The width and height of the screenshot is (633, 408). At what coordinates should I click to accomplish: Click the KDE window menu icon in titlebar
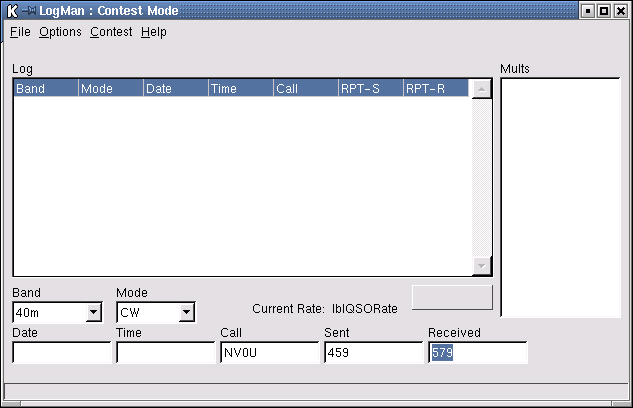coord(12,10)
